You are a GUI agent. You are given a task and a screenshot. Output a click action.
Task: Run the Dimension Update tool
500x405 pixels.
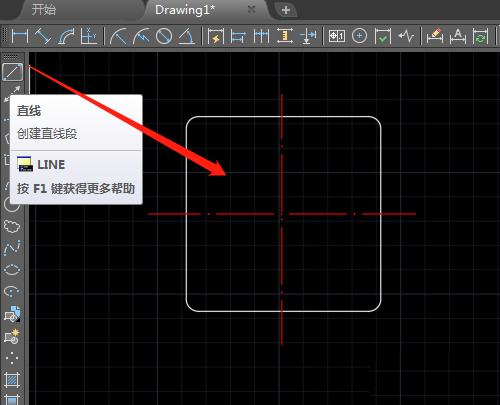[x=480, y=36]
